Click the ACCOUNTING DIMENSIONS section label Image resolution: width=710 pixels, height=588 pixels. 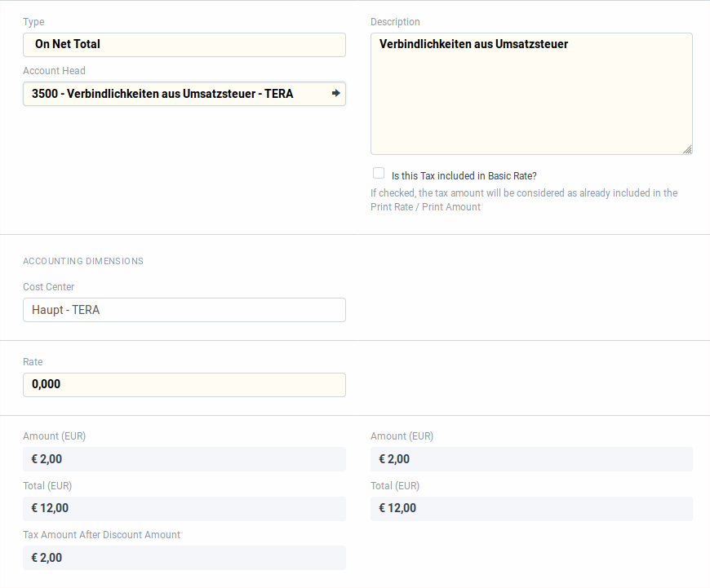83,261
